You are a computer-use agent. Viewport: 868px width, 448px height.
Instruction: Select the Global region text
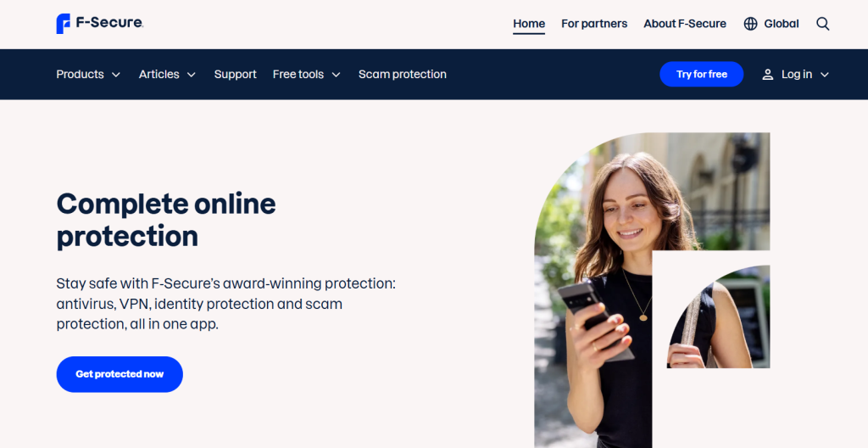tap(781, 24)
